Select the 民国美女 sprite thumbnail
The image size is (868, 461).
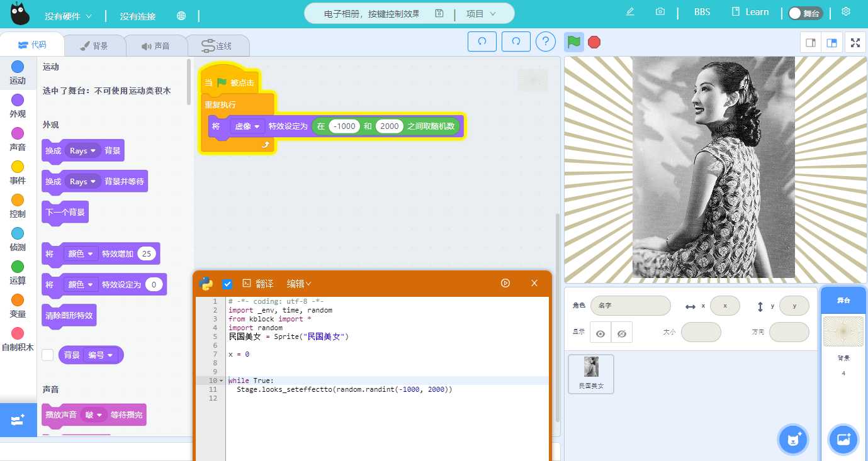[591, 374]
